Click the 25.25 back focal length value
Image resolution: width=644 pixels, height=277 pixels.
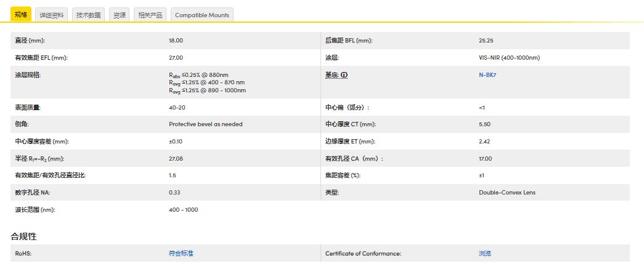(486, 41)
